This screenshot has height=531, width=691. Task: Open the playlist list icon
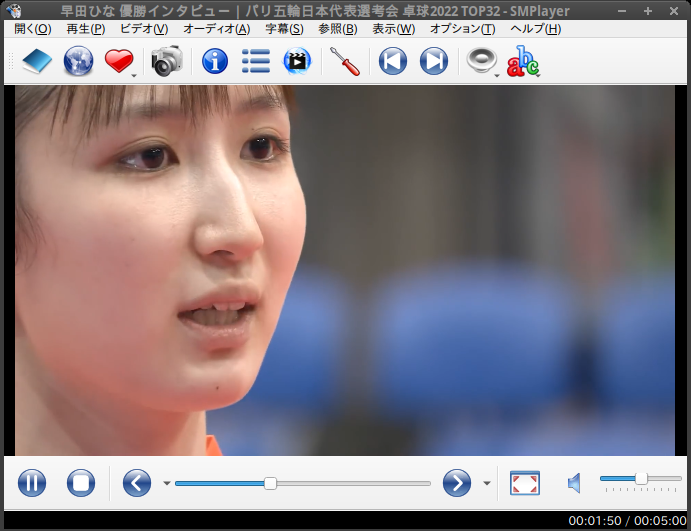pyautogui.click(x=256, y=61)
